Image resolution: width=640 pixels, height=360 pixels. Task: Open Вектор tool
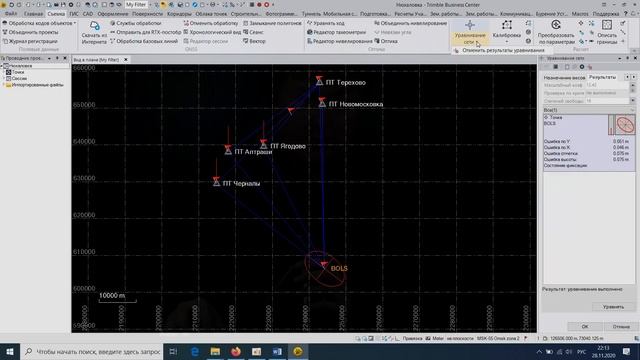[254, 41]
